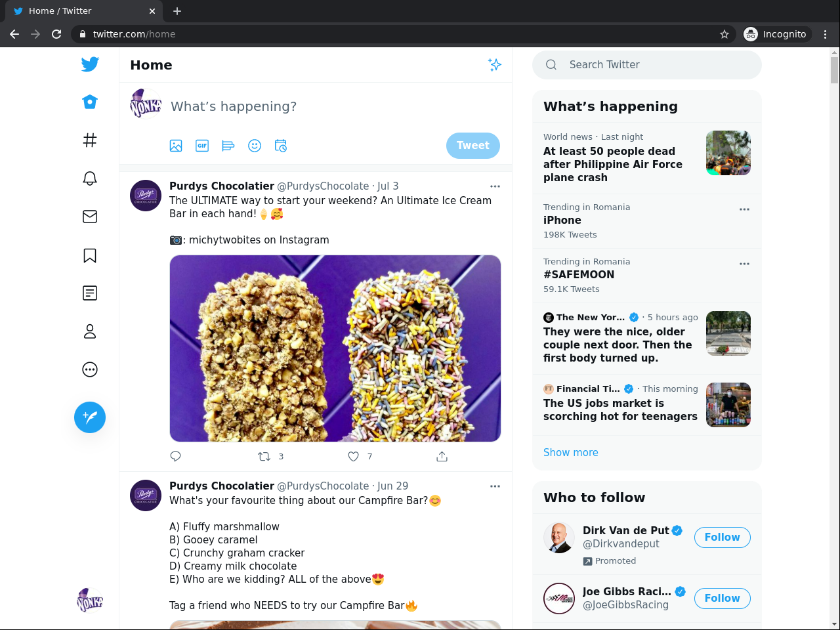The width and height of the screenshot is (840, 630).
Task: Open the Lists icon
Action: [90, 293]
